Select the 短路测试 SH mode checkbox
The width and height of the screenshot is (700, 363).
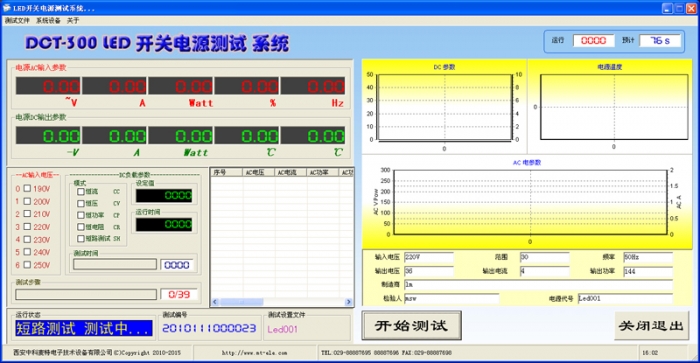81,238
